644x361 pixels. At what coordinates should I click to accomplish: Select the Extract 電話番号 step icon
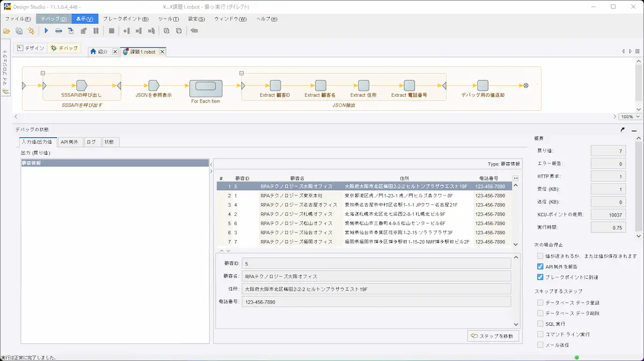[409, 85]
